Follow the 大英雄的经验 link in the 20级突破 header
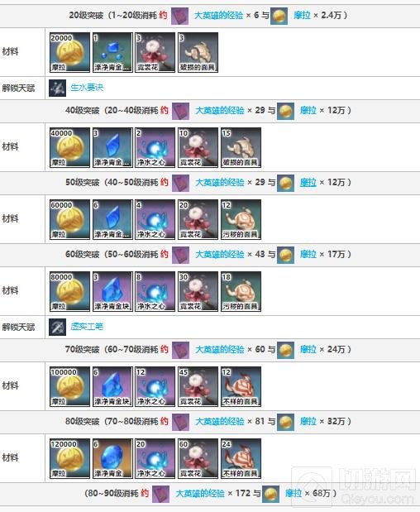Viewport: 420px width, 512px height. (218, 16)
